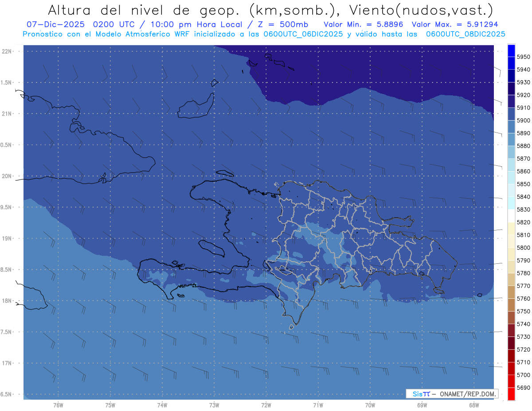The image size is (532, 411).
Task: Click the '0200 UTC' time text
Action: 114,24
